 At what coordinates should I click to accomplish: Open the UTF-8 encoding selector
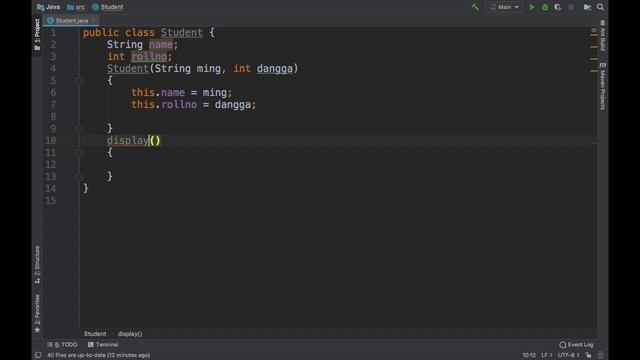tap(569, 356)
